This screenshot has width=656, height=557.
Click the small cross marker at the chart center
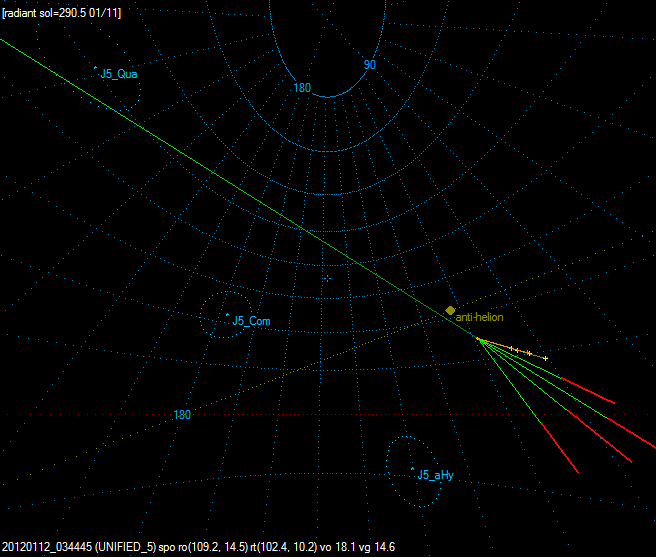pos(327,278)
